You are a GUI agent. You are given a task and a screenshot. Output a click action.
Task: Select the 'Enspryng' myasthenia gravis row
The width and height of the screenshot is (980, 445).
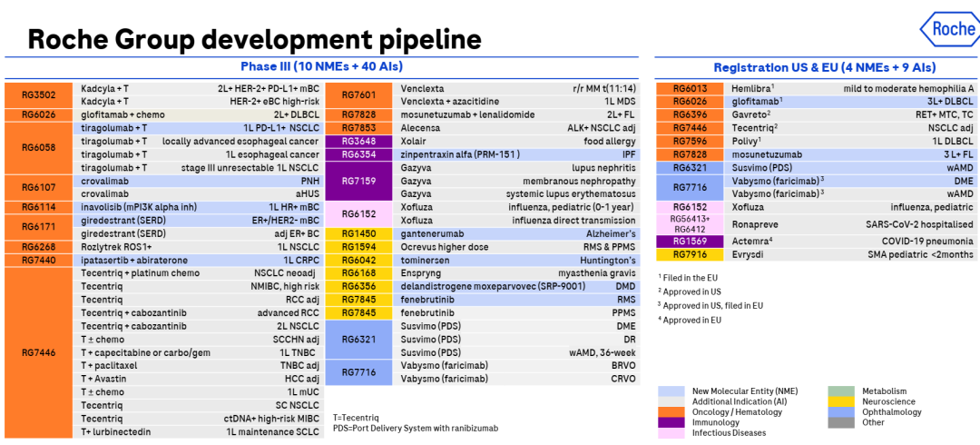(516, 272)
